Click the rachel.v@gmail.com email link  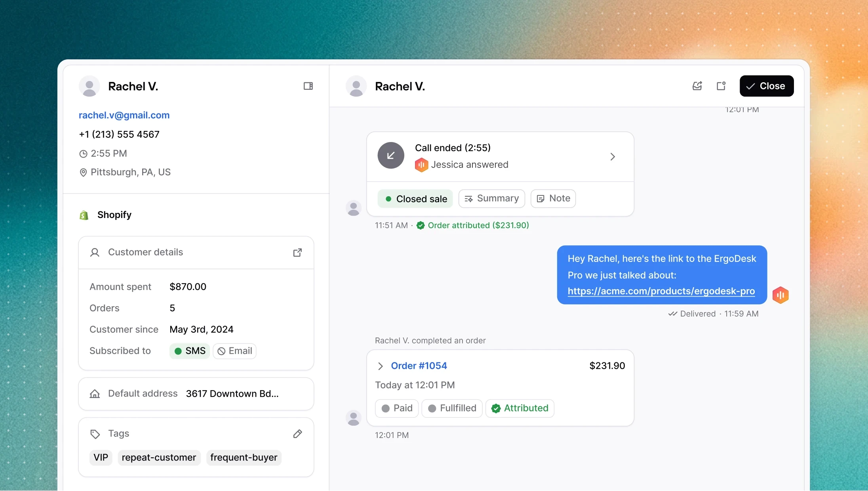coord(124,115)
